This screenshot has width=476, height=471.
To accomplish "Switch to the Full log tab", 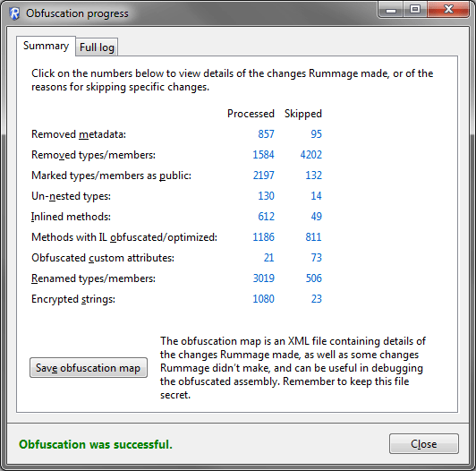I will coord(97,47).
